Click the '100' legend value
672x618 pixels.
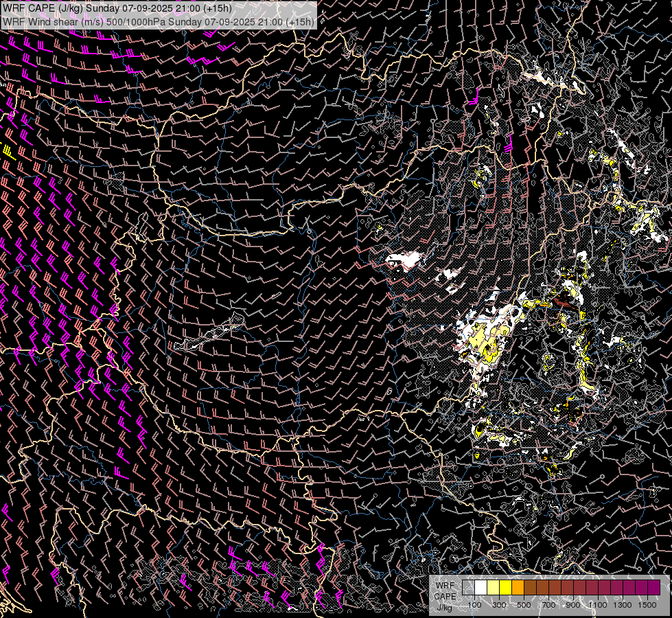coord(474,605)
